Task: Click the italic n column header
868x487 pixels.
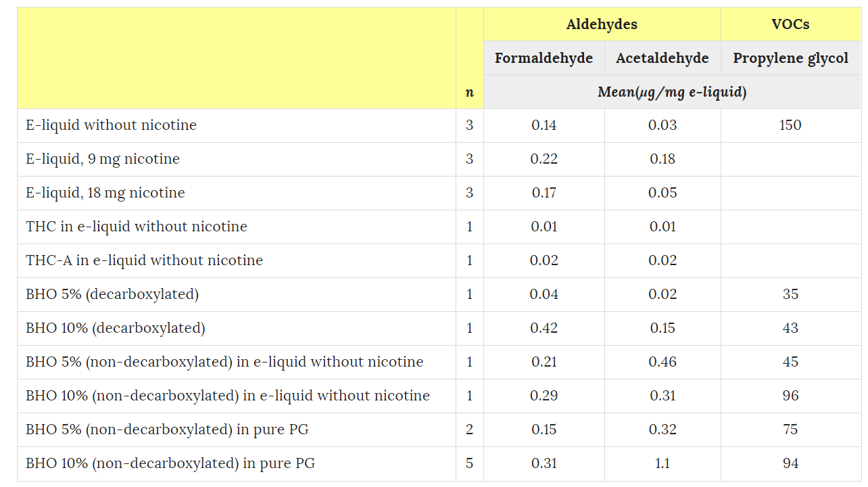Action: 470,93
